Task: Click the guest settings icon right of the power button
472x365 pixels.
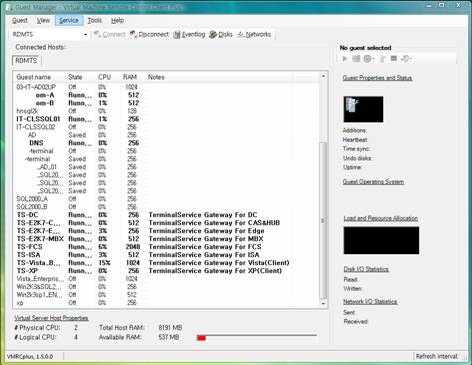Action: point(383,59)
